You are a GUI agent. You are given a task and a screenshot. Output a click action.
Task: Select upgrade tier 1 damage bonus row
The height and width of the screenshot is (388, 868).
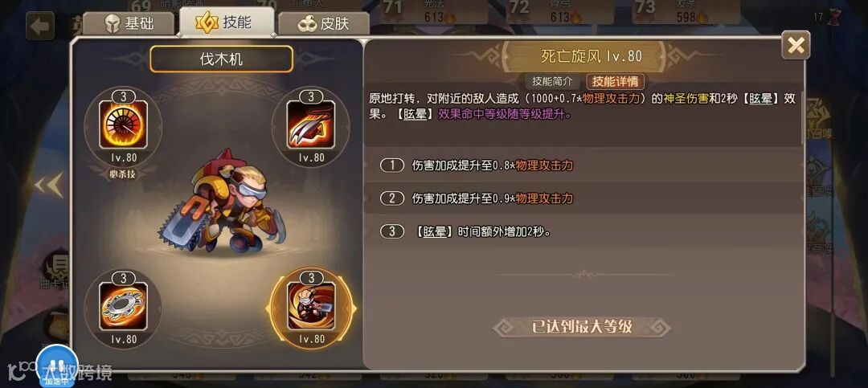pos(583,165)
